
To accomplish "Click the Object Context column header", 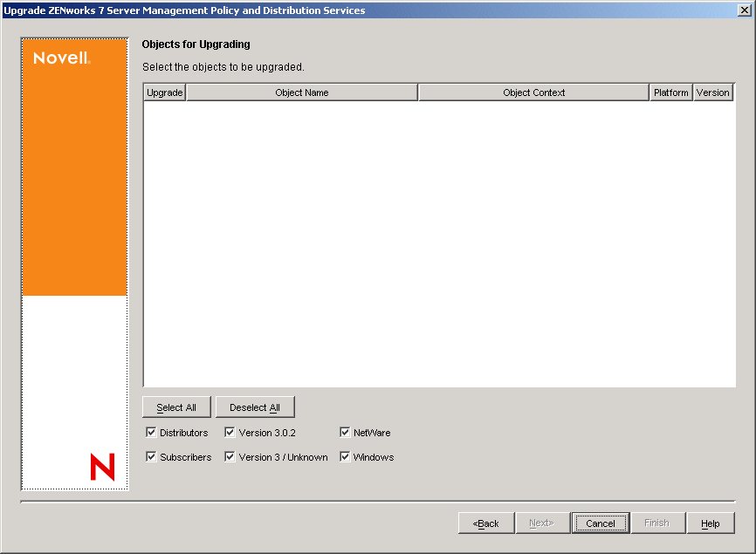I will pyautogui.click(x=533, y=92).
